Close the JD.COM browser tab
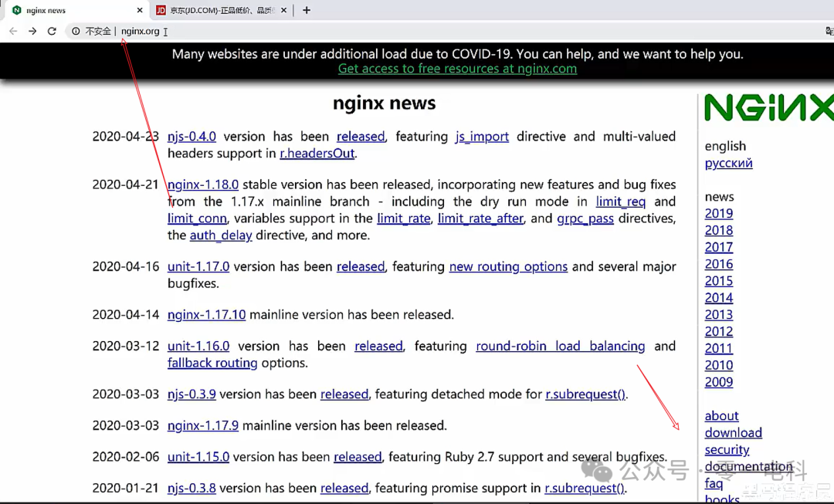This screenshot has height=504, width=834. [283, 11]
